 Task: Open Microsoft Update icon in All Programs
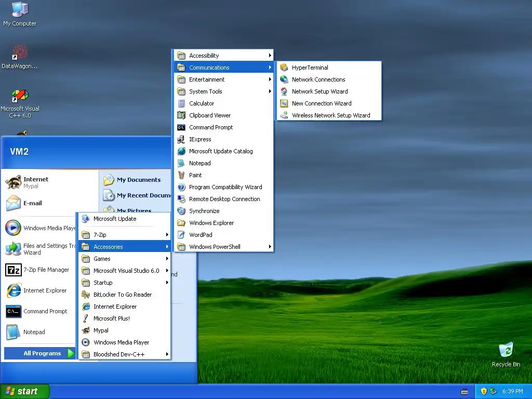[x=86, y=219]
